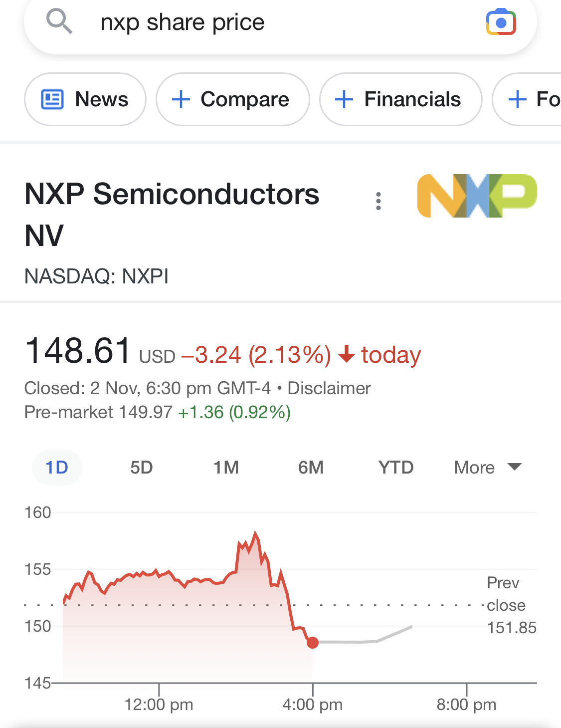Open the Disclaimer link
The width and height of the screenshot is (561, 728).
pyautogui.click(x=329, y=388)
